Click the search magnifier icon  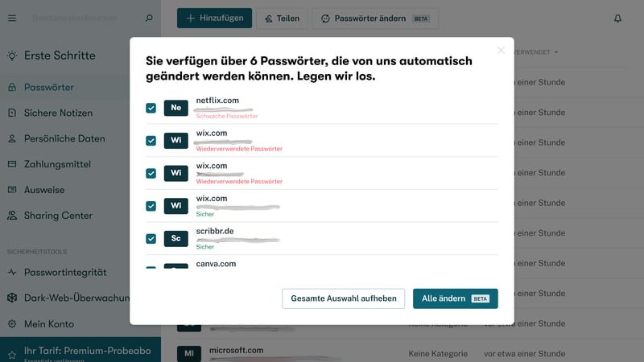tap(148, 18)
